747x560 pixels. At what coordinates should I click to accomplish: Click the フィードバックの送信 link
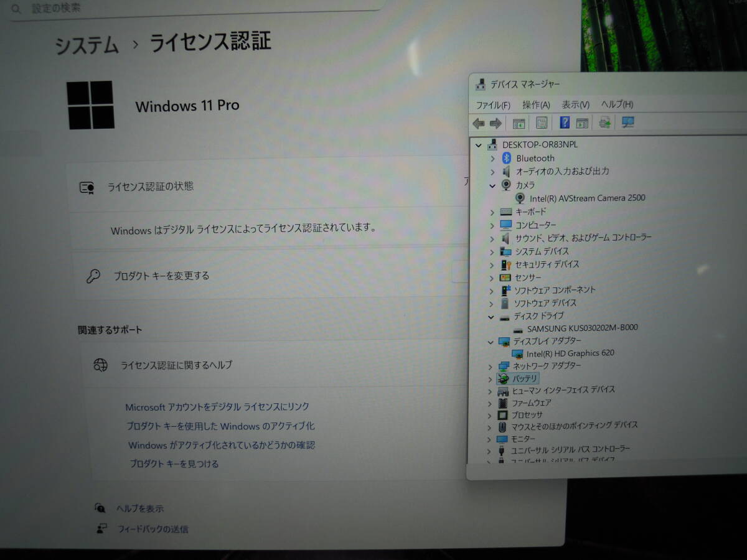(x=153, y=530)
